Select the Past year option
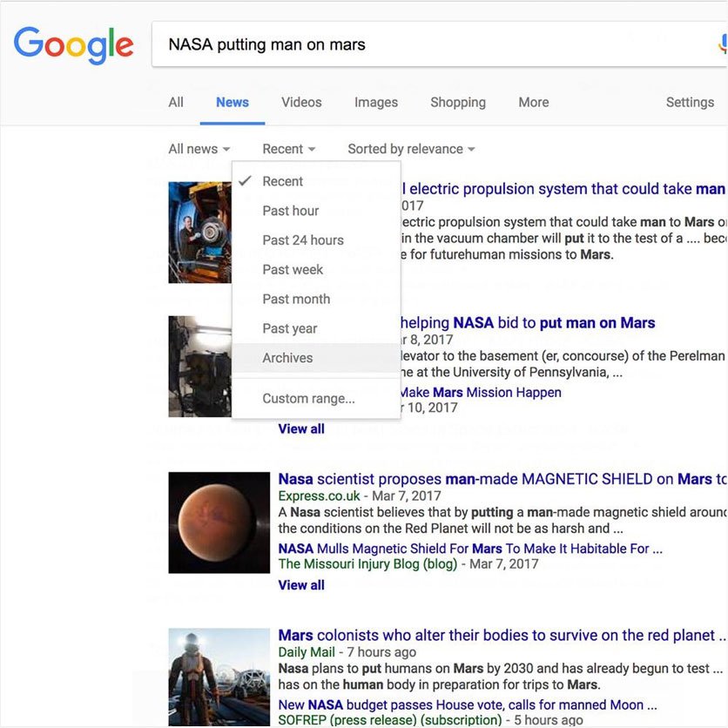Image resolution: width=728 pixels, height=728 pixels. 316,328
